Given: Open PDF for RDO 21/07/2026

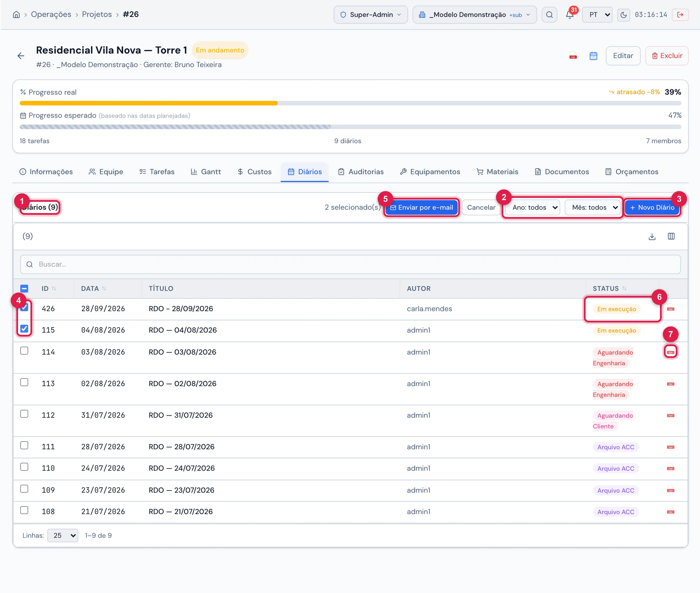Looking at the screenshot, I should click(671, 512).
